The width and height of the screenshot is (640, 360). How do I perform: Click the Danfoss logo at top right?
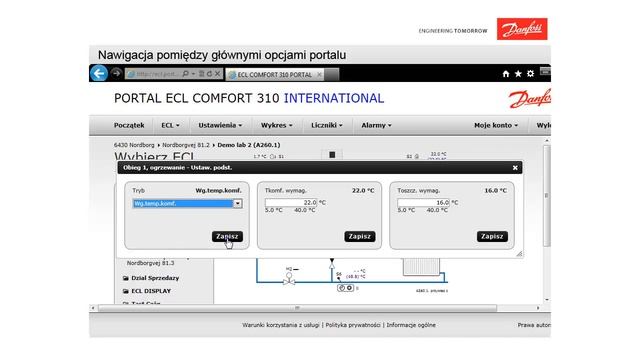tap(522, 29)
